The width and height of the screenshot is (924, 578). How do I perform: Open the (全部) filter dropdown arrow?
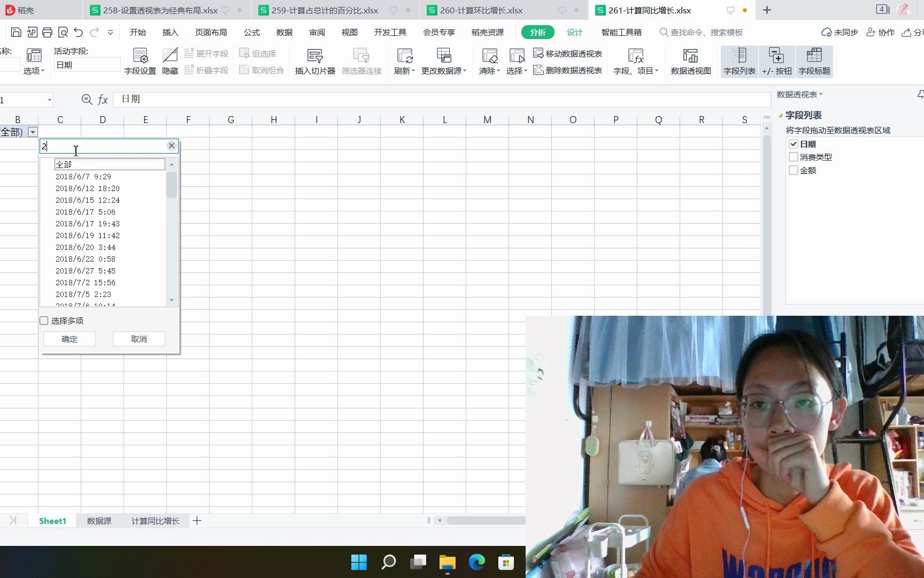[33, 132]
